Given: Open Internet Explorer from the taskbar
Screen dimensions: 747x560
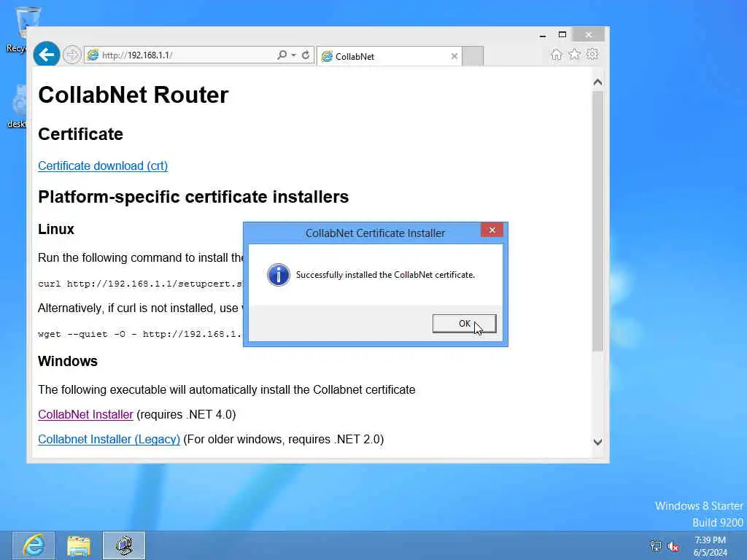Looking at the screenshot, I should [x=34, y=545].
